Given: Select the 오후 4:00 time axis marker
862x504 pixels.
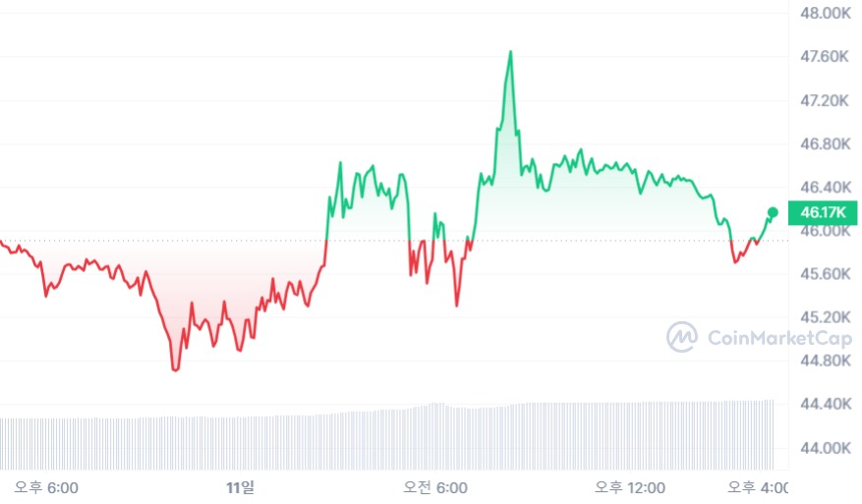Looking at the screenshot, I should pos(758,487).
